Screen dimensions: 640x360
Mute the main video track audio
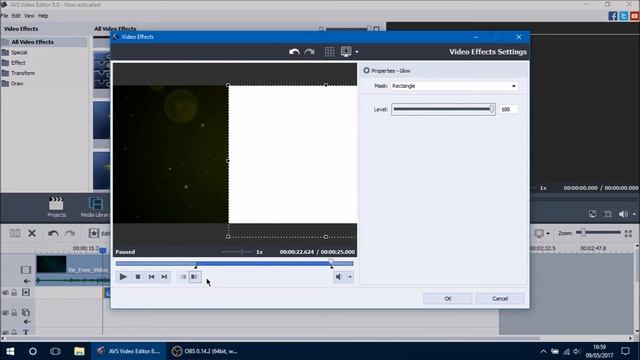click(x=27, y=281)
